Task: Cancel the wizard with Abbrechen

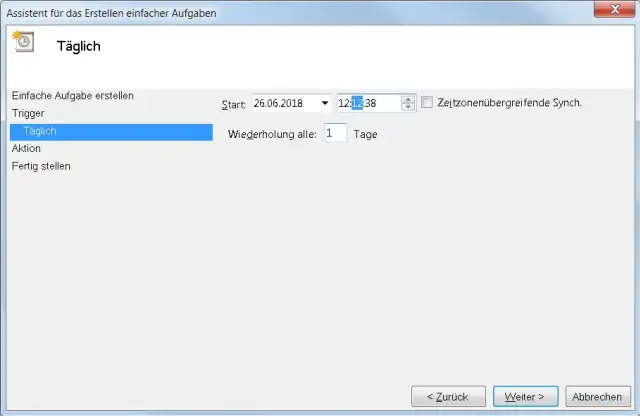Action: (598, 396)
